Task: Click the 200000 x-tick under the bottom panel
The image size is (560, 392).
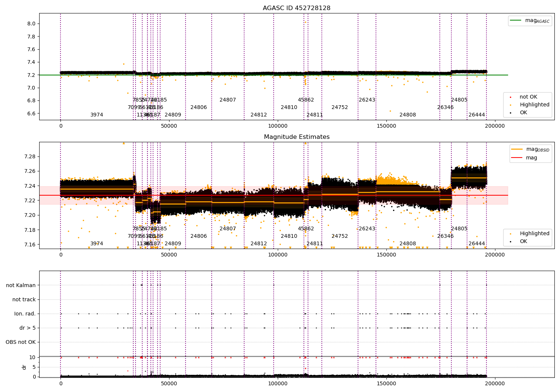Action: [x=495, y=384]
